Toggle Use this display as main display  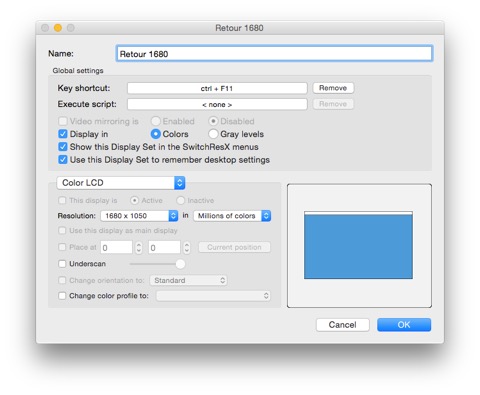point(62,231)
